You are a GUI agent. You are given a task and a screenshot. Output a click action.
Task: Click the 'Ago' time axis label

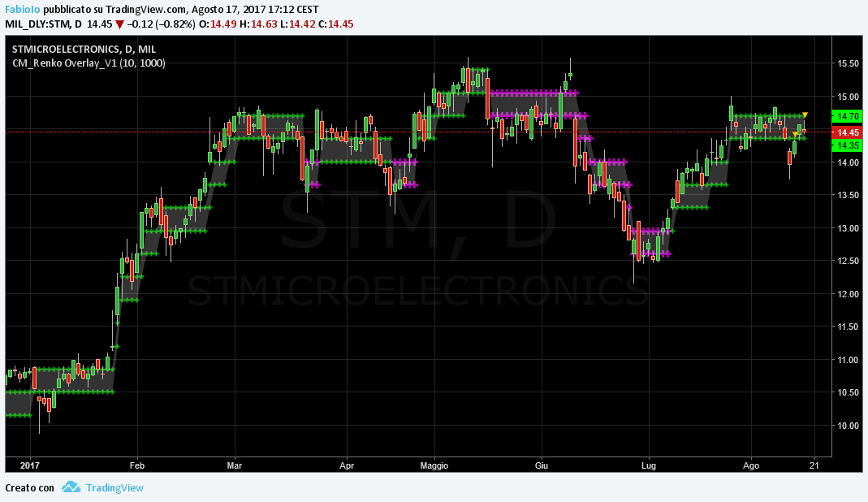point(751,465)
